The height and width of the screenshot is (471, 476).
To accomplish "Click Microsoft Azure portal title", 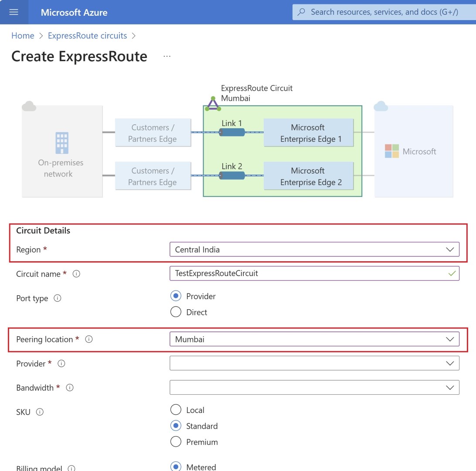I will click(x=74, y=12).
